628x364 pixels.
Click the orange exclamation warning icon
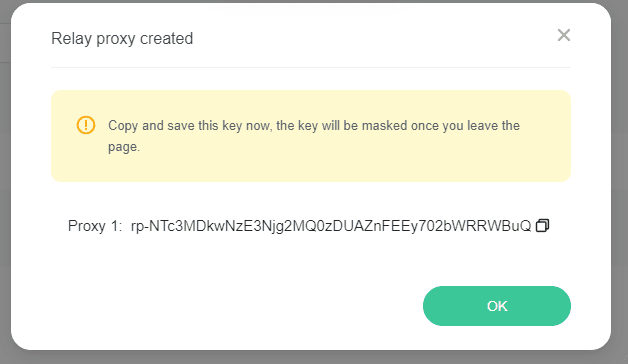point(86,125)
